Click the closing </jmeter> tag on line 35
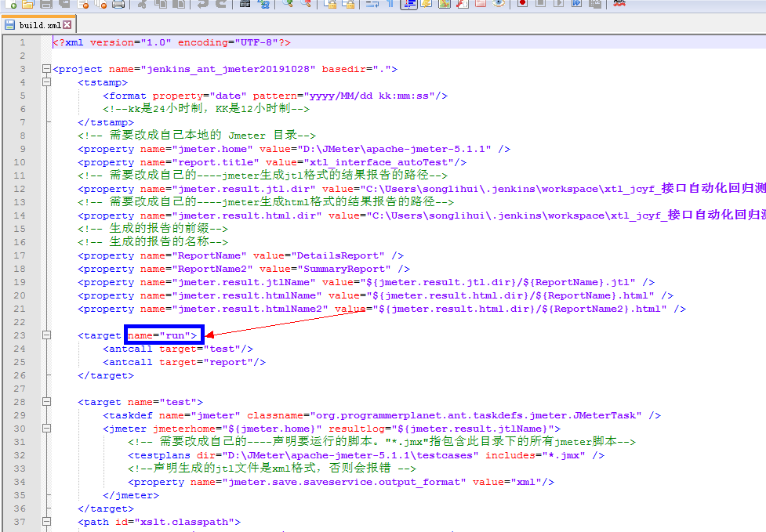 click(131, 495)
